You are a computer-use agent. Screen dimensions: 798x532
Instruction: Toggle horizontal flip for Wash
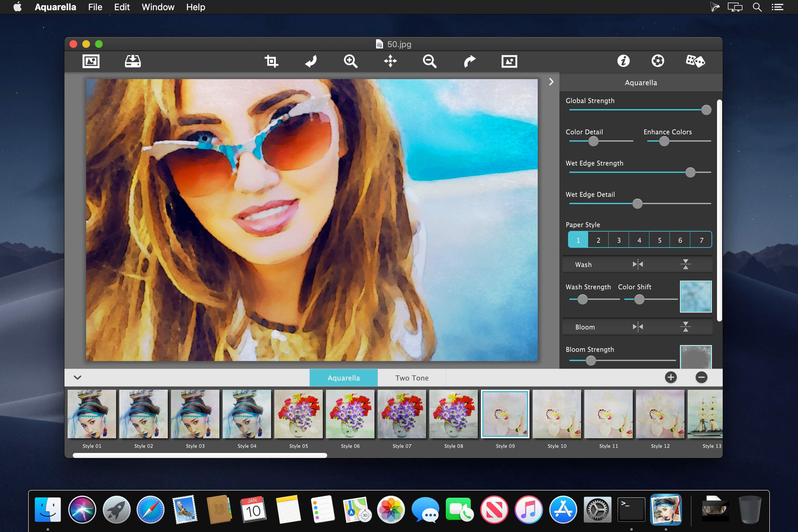(x=638, y=264)
